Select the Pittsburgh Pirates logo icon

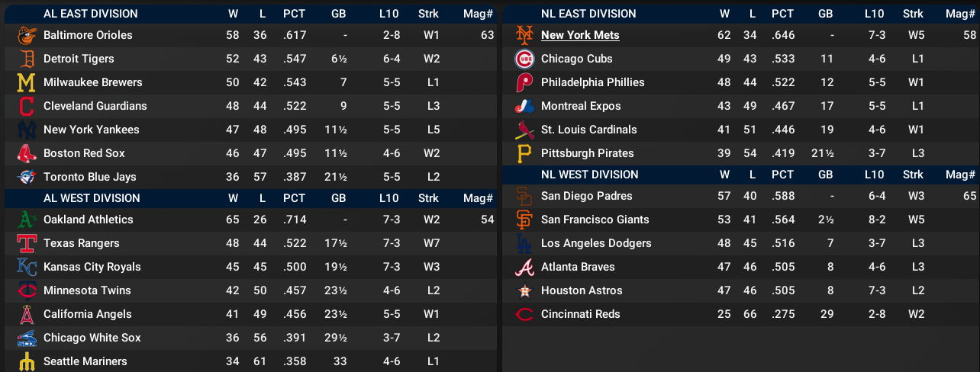tap(524, 153)
